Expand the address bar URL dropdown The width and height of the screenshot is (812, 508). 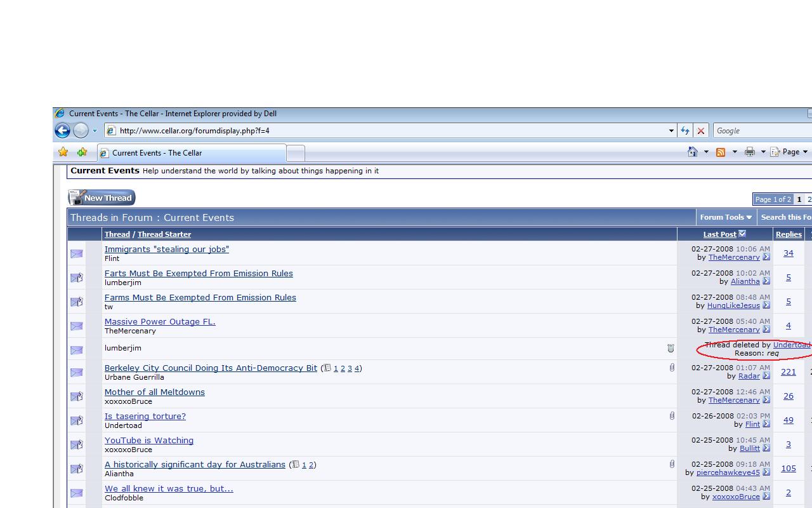(671, 131)
